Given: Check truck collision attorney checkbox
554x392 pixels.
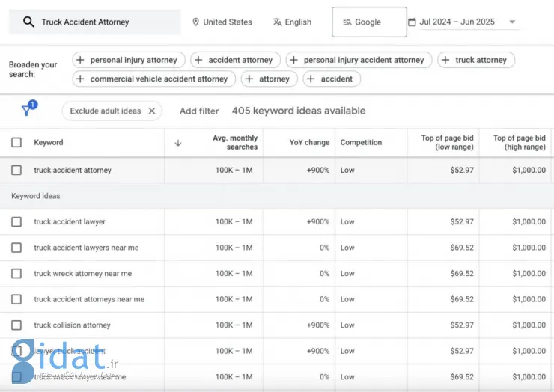Looking at the screenshot, I should 16,325.
